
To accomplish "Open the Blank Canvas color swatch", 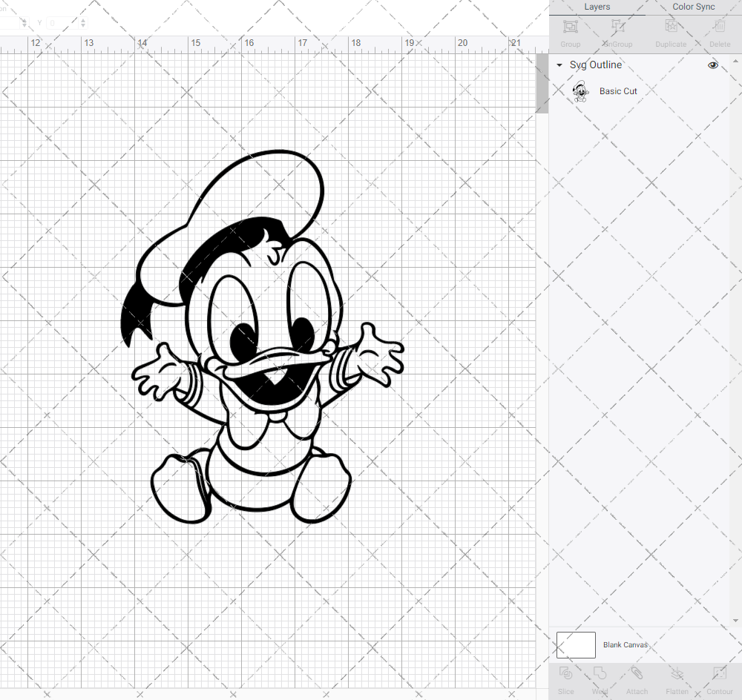I will coord(576,644).
